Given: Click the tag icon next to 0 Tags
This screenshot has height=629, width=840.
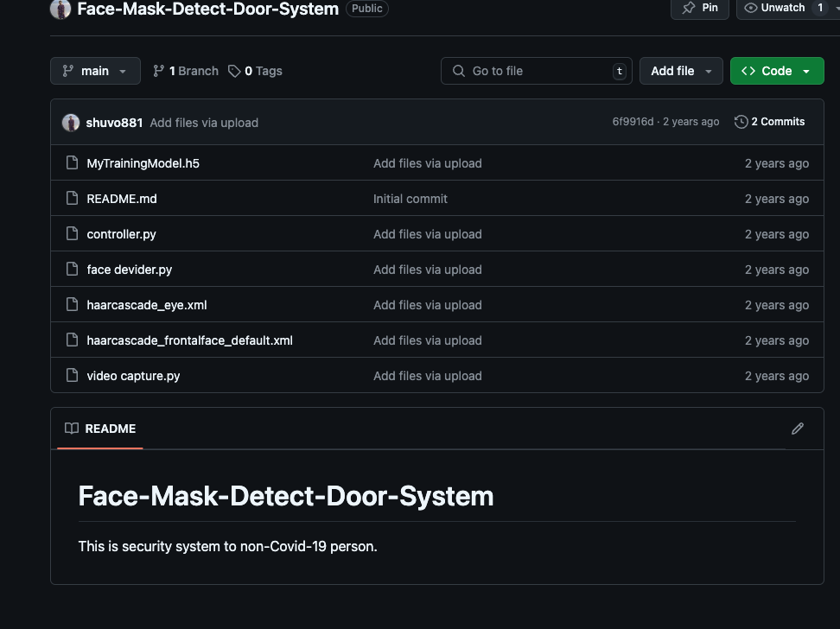Looking at the screenshot, I should (x=234, y=71).
